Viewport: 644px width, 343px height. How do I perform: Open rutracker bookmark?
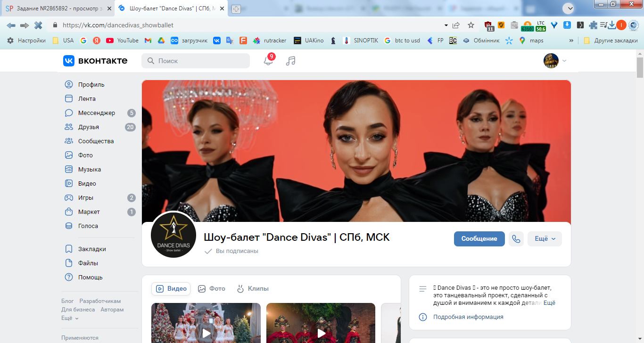pyautogui.click(x=270, y=41)
